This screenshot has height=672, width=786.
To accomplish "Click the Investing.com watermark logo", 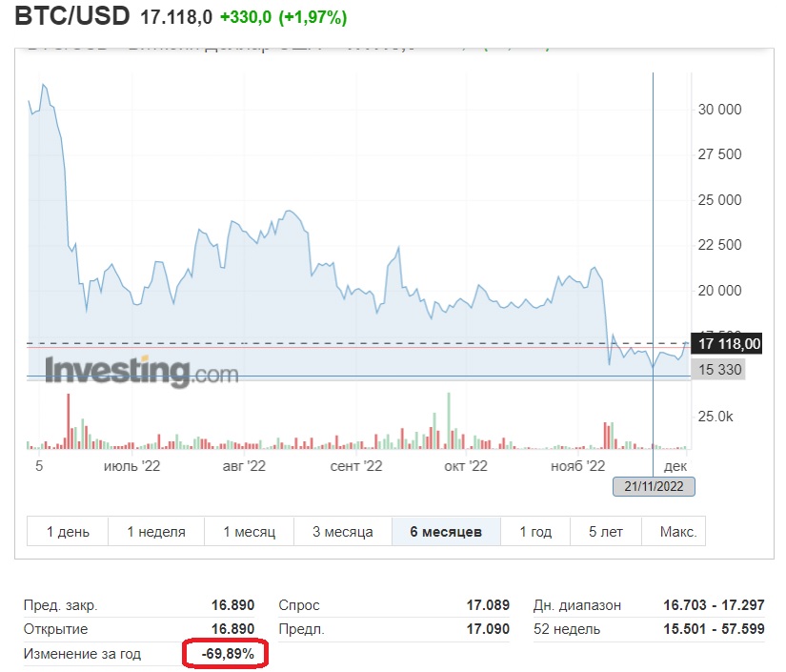I will pyautogui.click(x=141, y=370).
